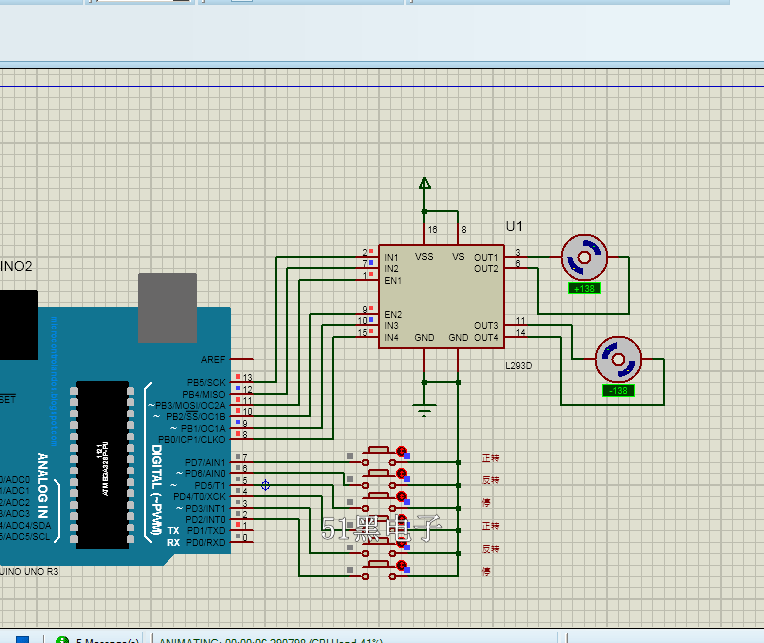Click the VSS pin label on U1
764x643 pixels.
424,257
